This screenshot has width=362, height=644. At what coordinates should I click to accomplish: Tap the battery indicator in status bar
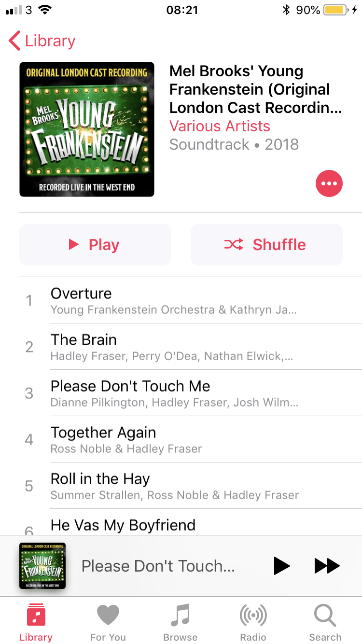(335, 10)
